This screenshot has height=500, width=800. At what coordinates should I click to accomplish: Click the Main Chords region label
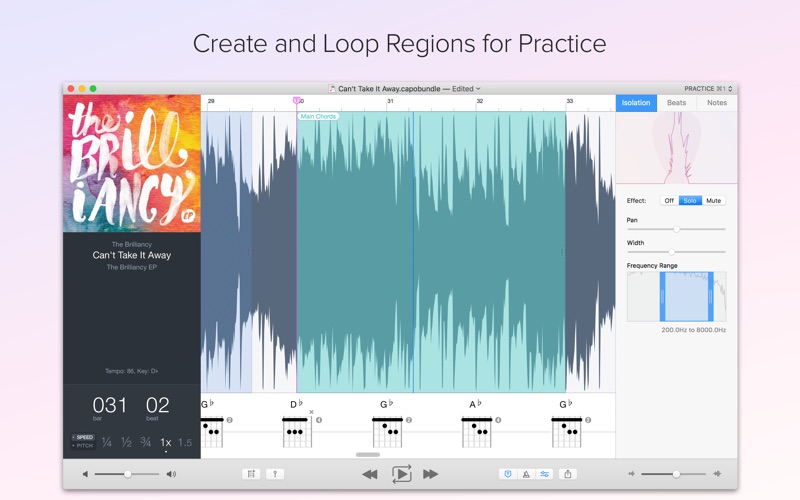[318, 116]
